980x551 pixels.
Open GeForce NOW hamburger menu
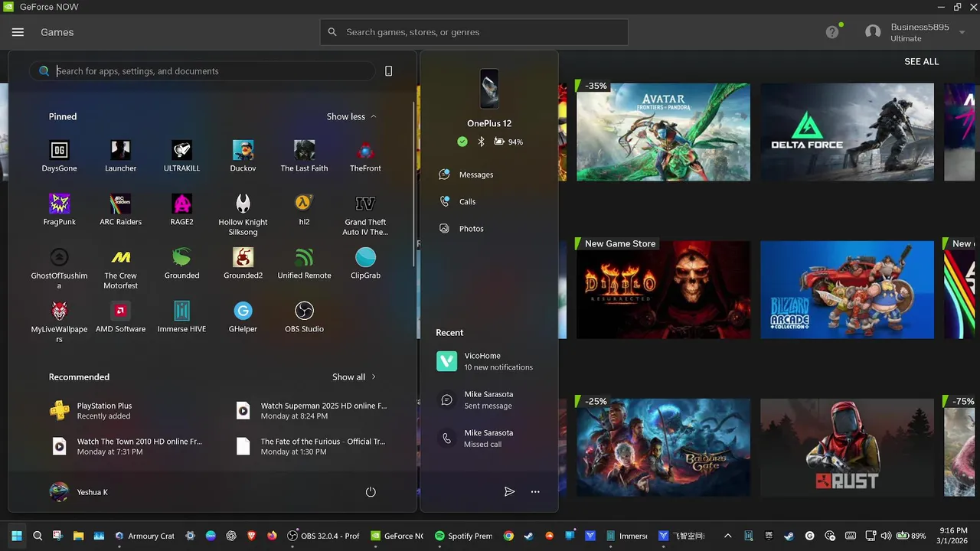click(18, 32)
